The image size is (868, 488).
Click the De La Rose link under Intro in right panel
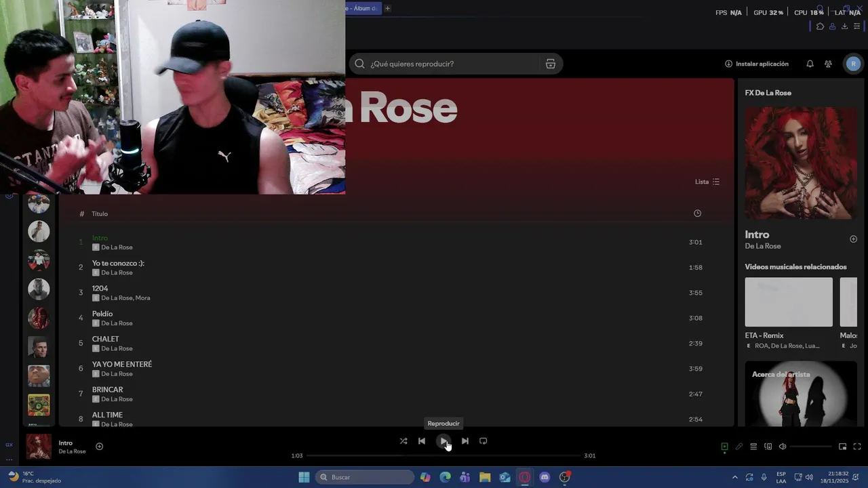tap(763, 246)
